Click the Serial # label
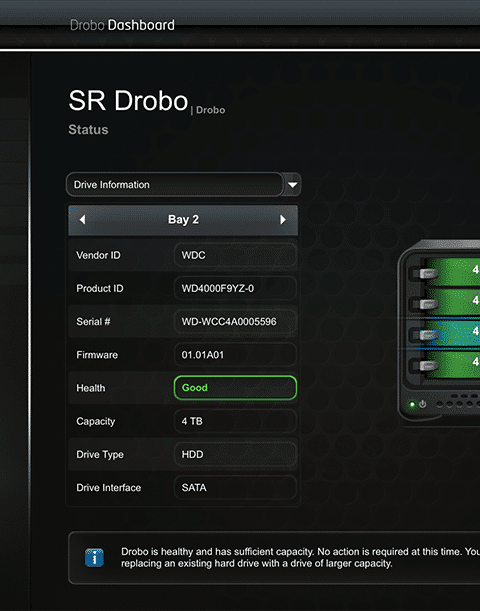This screenshot has width=480, height=611. pyautogui.click(x=93, y=321)
